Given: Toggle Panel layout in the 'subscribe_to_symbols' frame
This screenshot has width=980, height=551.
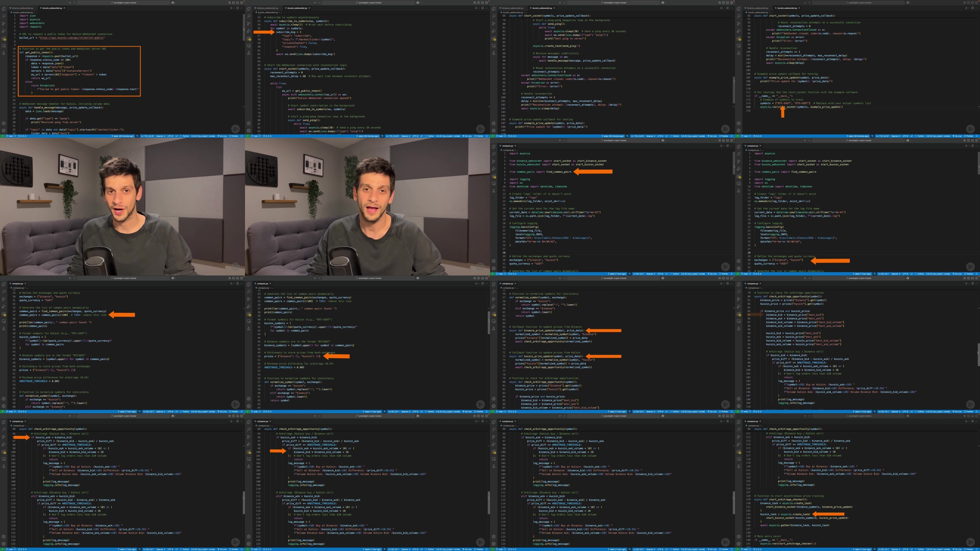Looking at the screenshot, I should coord(482,3).
